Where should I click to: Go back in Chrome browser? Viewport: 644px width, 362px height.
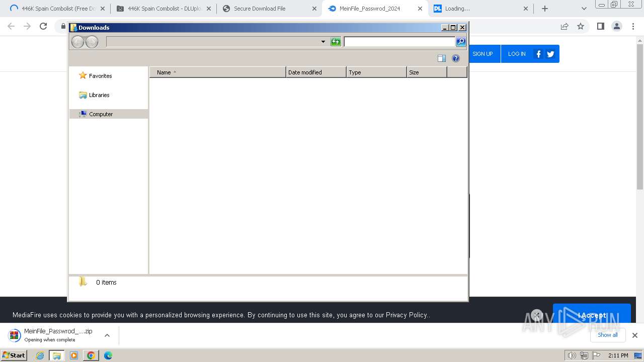click(x=11, y=26)
